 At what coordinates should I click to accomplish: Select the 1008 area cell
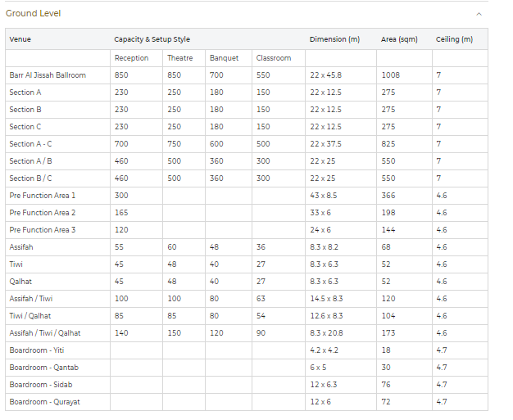390,75
